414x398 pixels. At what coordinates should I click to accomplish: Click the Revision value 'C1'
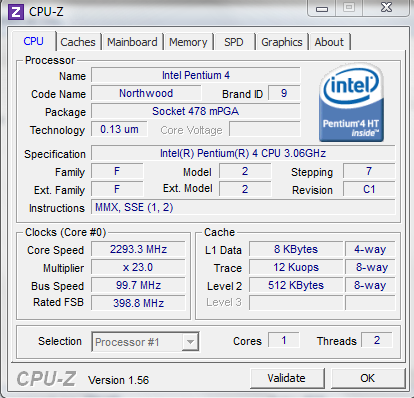(x=369, y=189)
